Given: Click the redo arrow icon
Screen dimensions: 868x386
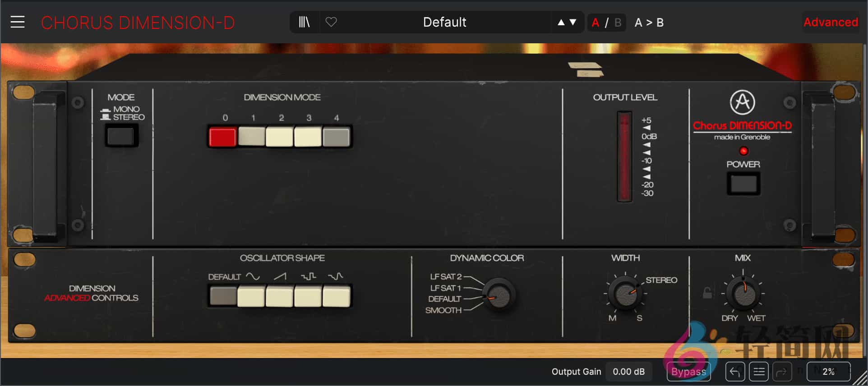Looking at the screenshot, I should [782, 372].
